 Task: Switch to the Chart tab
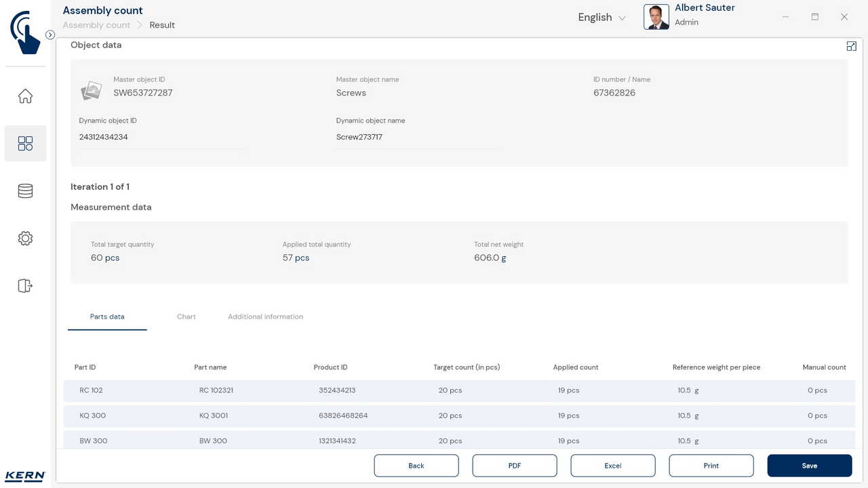coord(186,317)
